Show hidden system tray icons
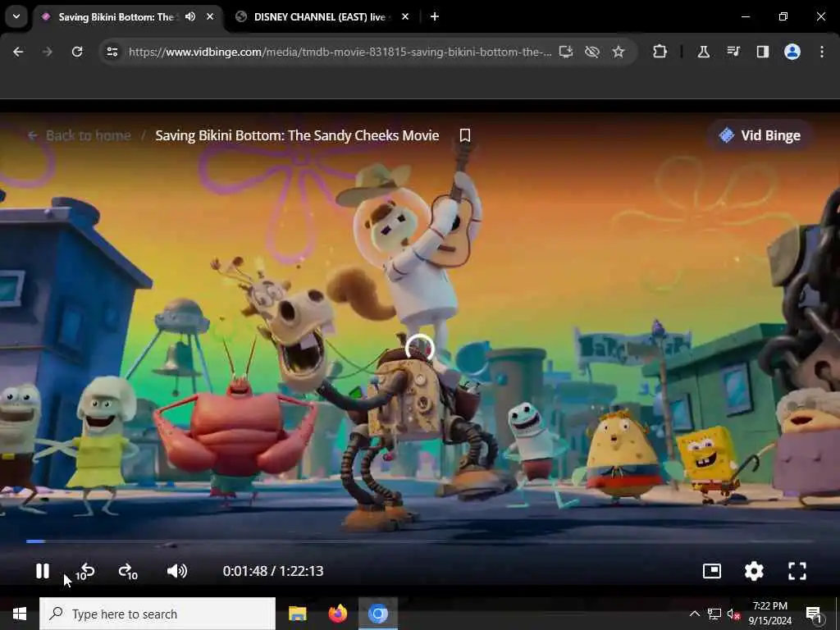Image resolution: width=840 pixels, height=630 pixels. pyautogui.click(x=694, y=614)
